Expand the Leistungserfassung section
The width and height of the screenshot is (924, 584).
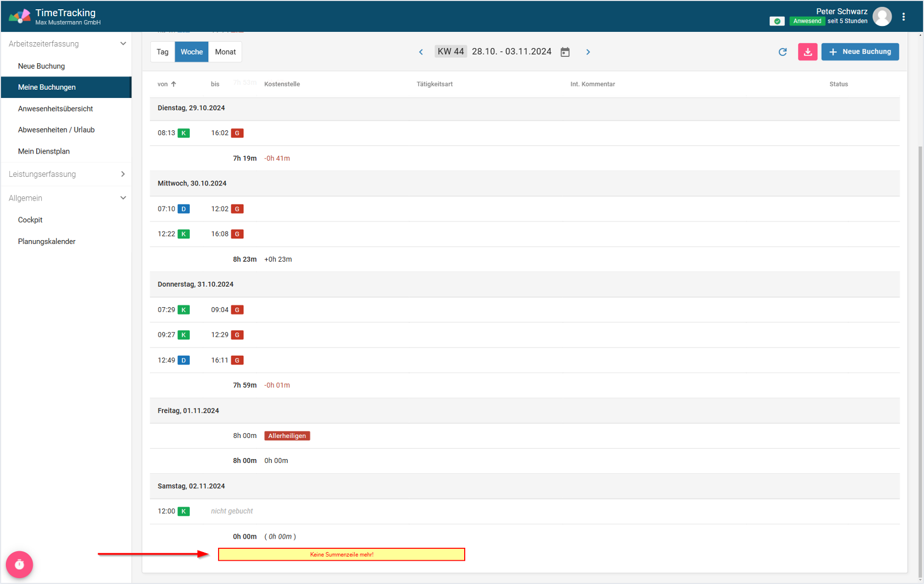click(123, 174)
